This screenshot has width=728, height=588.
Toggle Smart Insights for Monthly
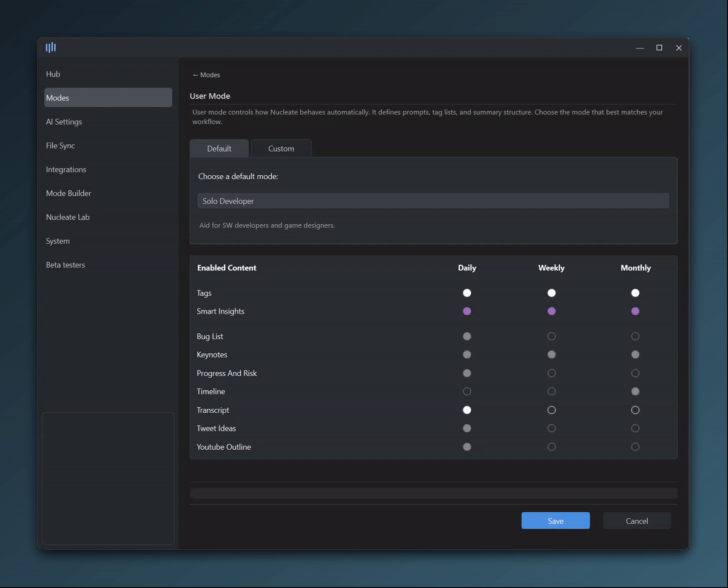point(635,311)
